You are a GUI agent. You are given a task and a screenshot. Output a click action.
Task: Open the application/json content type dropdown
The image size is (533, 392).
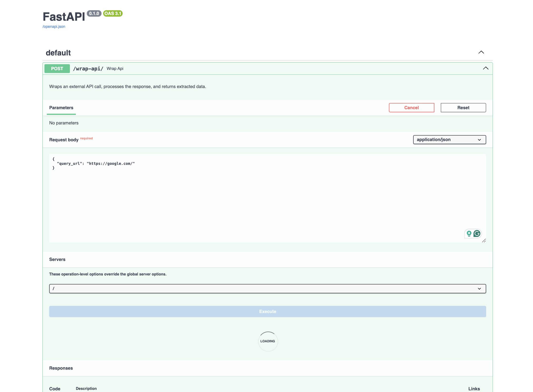coord(449,140)
